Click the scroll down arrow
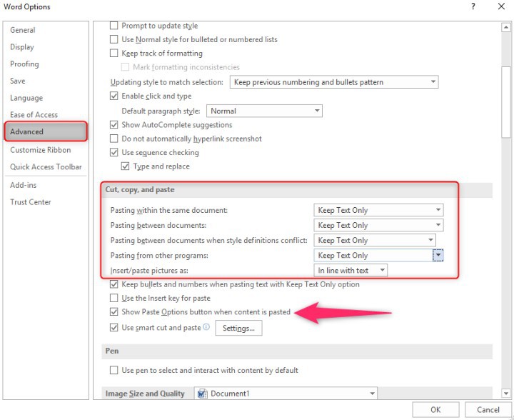 [x=506, y=393]
